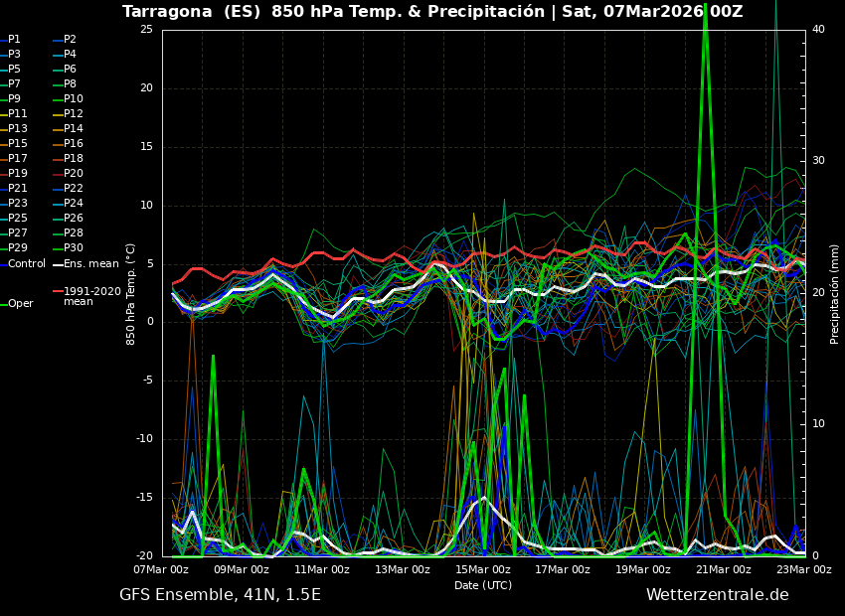845x616 pixels.
Task: Click the 11Mar 00z date label
Action: click(323, 569)
